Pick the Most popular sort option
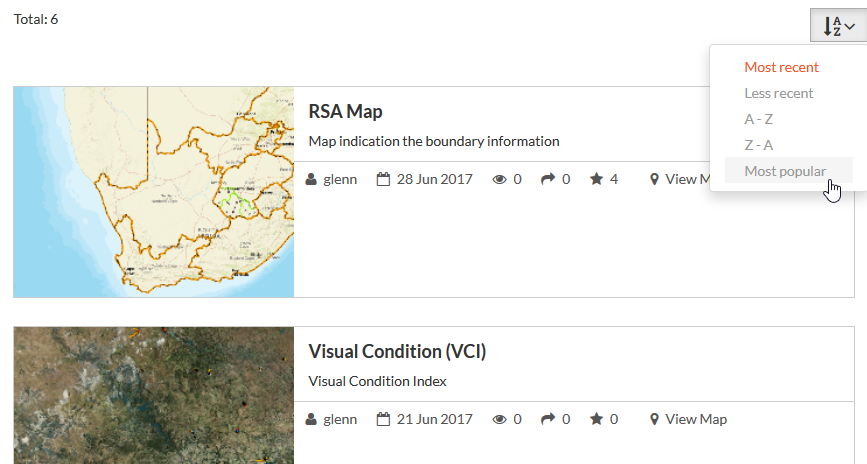The width and height of the screenshot is (867, 464). pos(785,171)
